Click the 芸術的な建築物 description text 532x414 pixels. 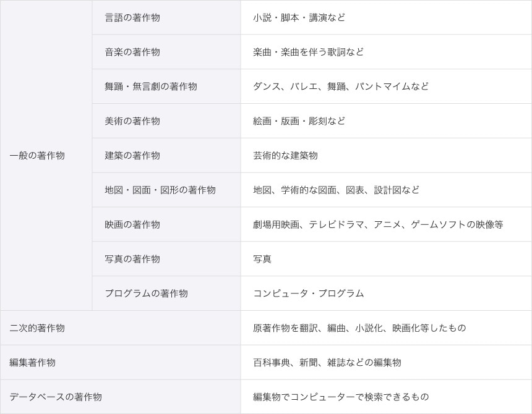(x=285, y=156)
